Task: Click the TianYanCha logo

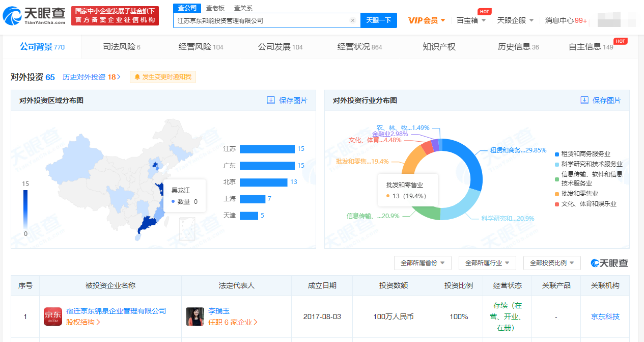Action: [34, 15]
